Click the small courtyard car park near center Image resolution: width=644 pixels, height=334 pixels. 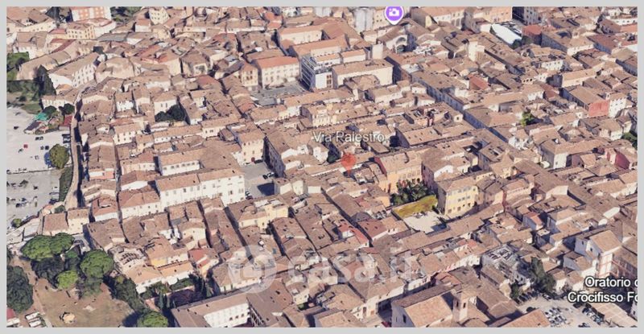[258, 178]
